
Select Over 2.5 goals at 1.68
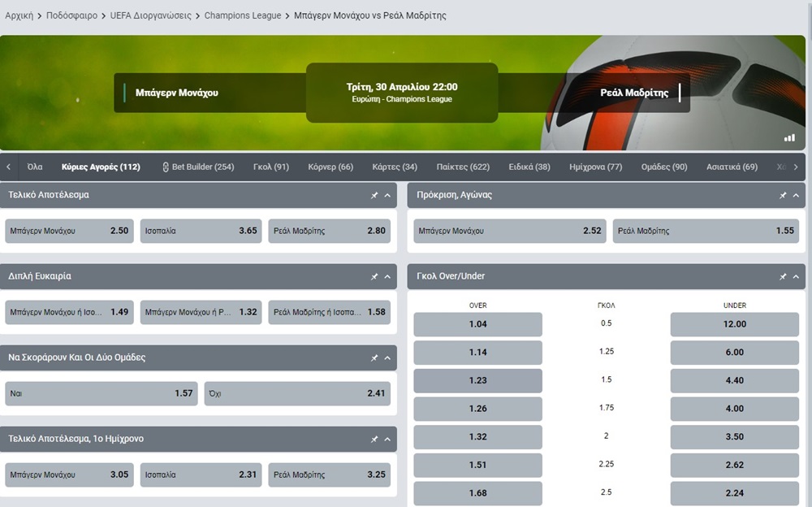pyautogui.click(x=478, y=493)
